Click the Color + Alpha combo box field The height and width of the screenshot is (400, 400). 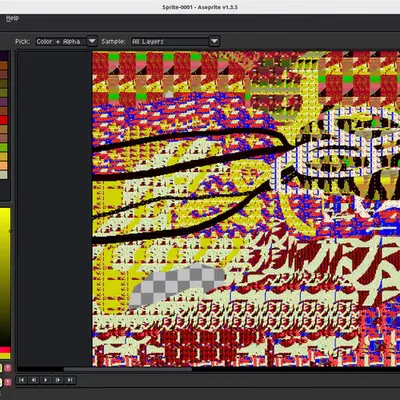tap(61, 41)
